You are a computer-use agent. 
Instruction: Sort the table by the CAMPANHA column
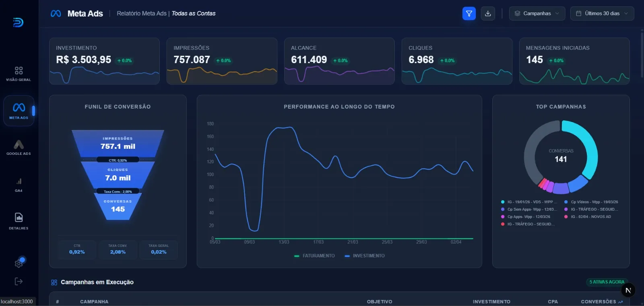point(94,302)
